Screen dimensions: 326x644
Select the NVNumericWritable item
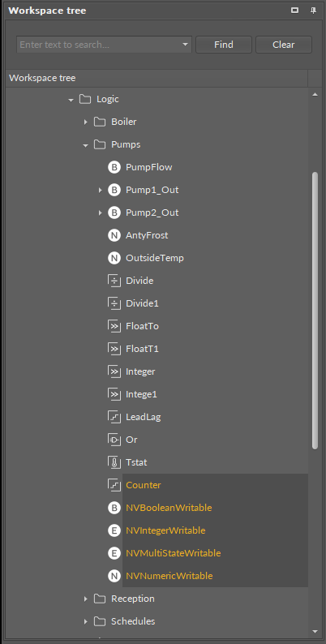[169, 576]
